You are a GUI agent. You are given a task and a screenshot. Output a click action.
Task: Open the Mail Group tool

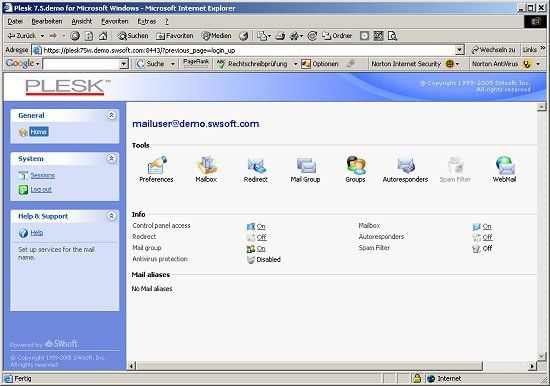306,169
